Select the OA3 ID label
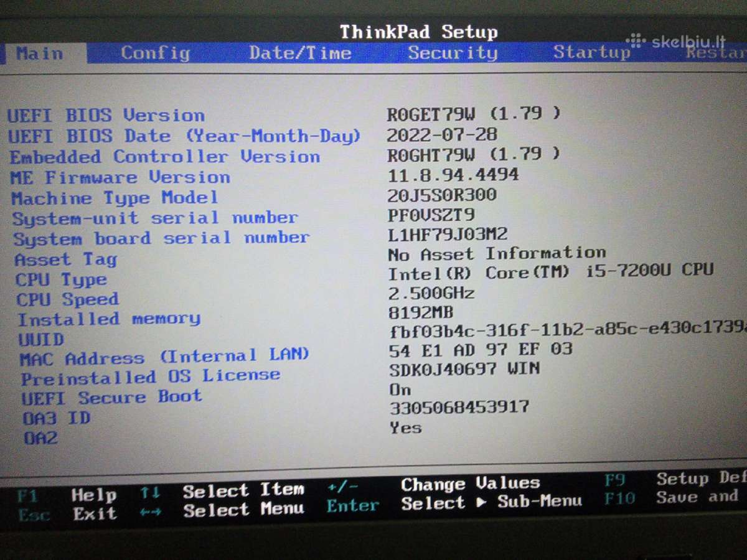Screen dimensions: 747x560 click(x=57, y=418)
